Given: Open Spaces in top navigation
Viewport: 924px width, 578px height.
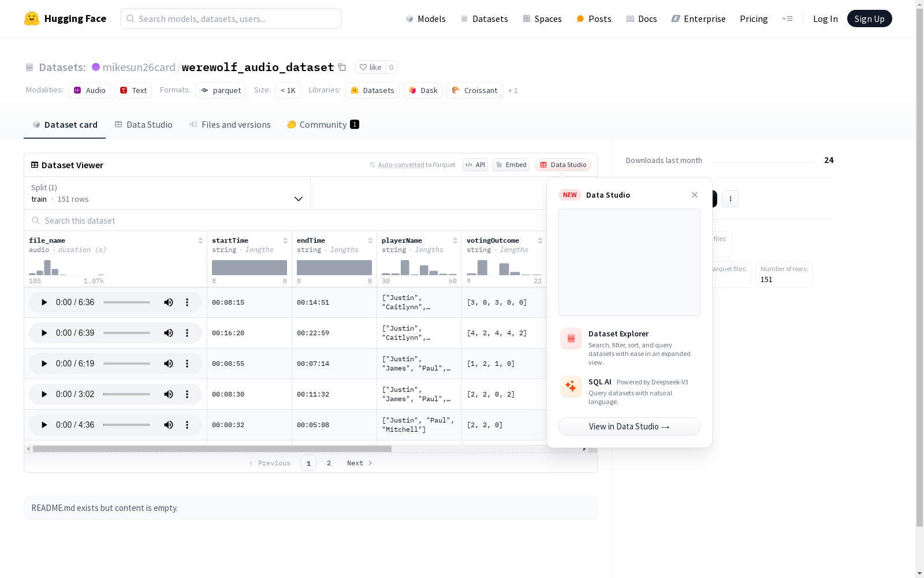Looking at the screenshot, I should point(542,18).
